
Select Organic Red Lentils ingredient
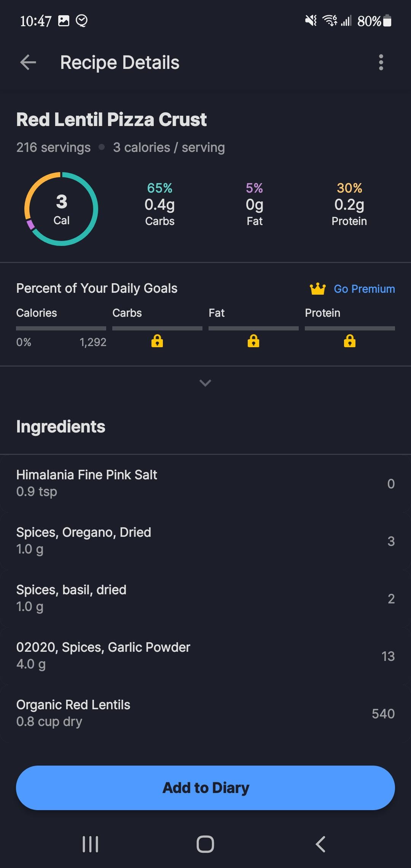205,713
